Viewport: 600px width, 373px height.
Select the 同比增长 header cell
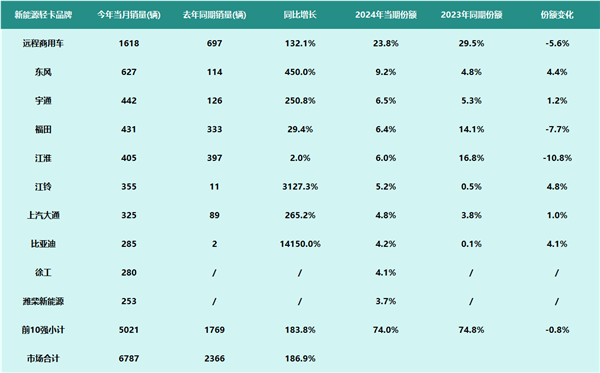click(300, 15)
